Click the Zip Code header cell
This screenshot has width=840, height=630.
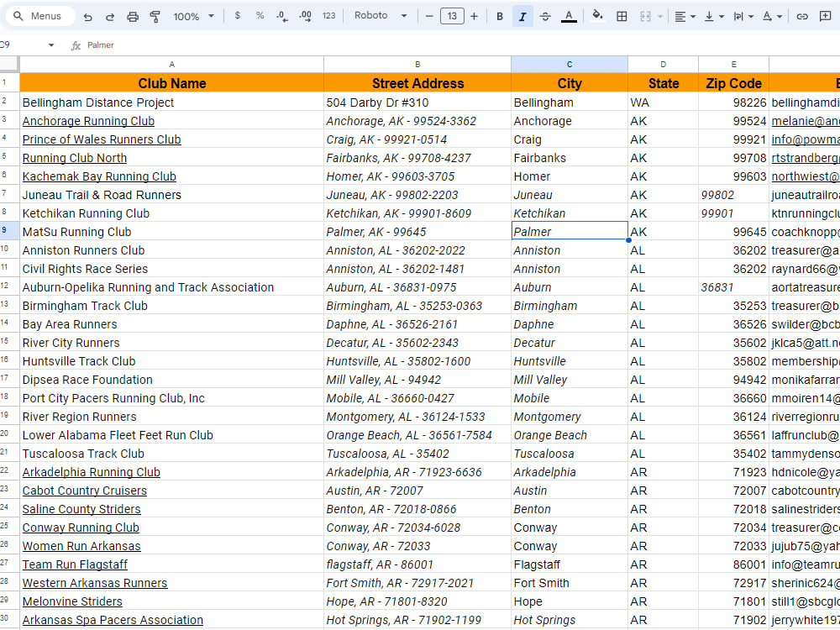tap(733, 83)
